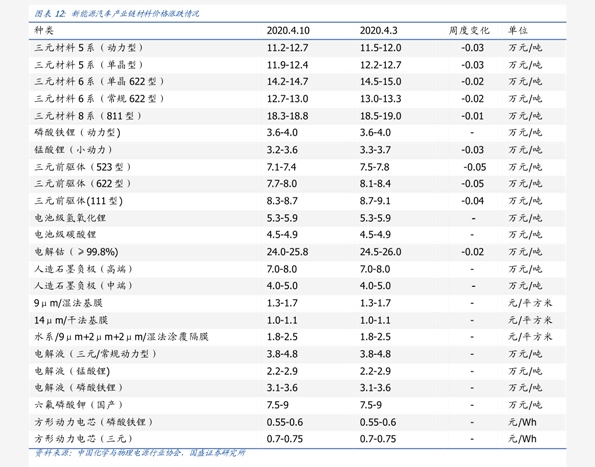Click row label '三元材料 6 系（常规 622 型）'
This screenshot has height=467, width=595.
coord(99,99)
